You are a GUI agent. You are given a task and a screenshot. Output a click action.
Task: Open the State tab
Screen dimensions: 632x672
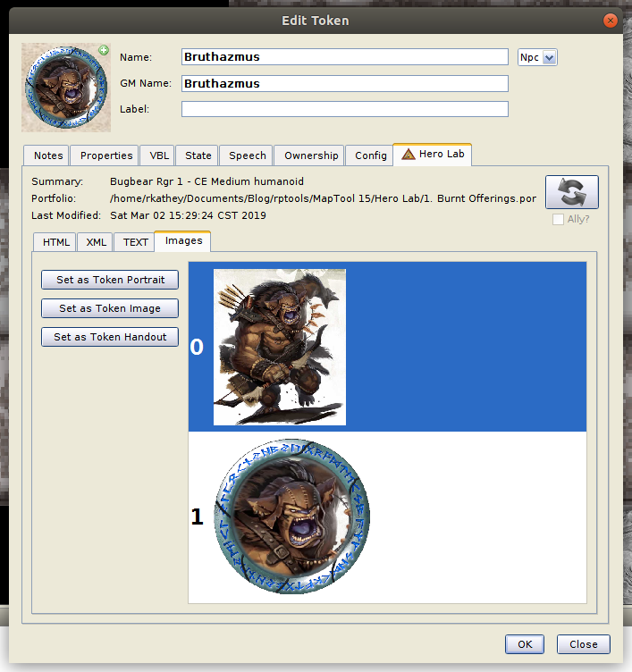point(198,155)
